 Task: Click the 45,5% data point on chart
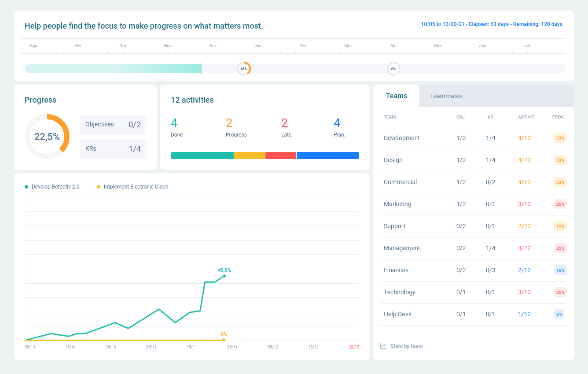(x=224, y=276)
